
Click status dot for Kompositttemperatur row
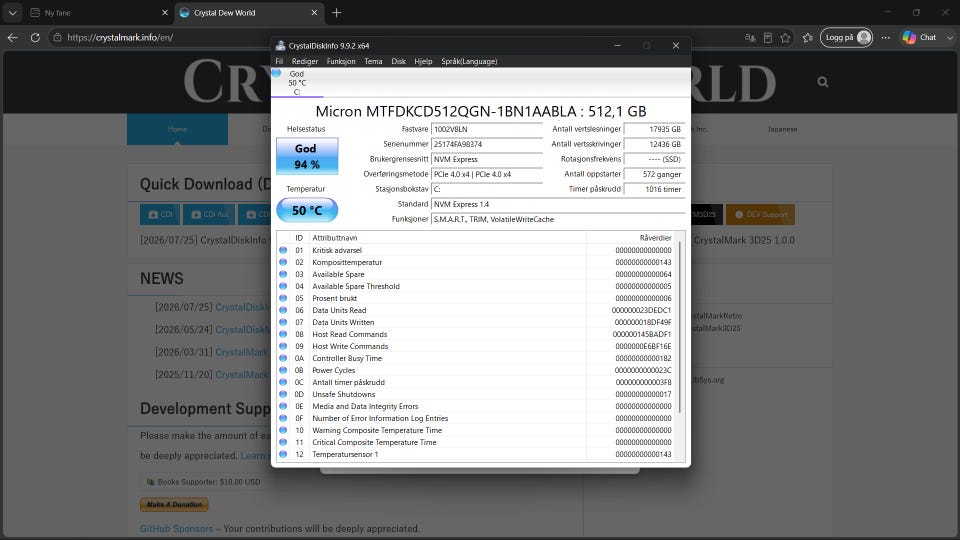(283, 262)
